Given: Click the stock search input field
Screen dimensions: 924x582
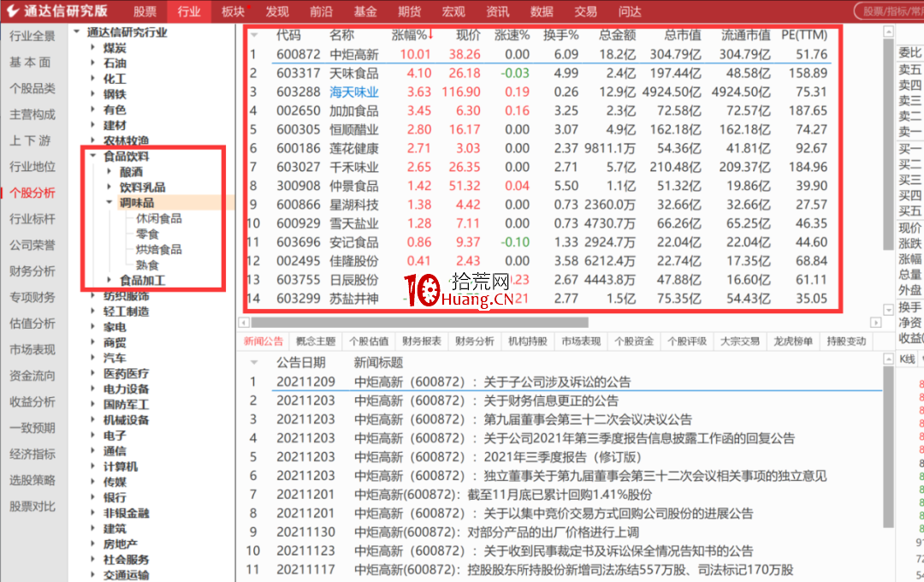Looking at the screenshot, I should (890, 11).
